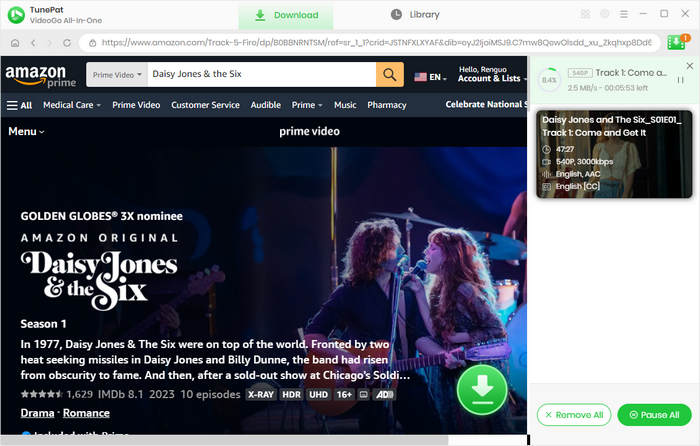The image size is (700, 446).
Task: Click the circular download progress indicator
Action: pyautogui.click(x=549, y=80)
